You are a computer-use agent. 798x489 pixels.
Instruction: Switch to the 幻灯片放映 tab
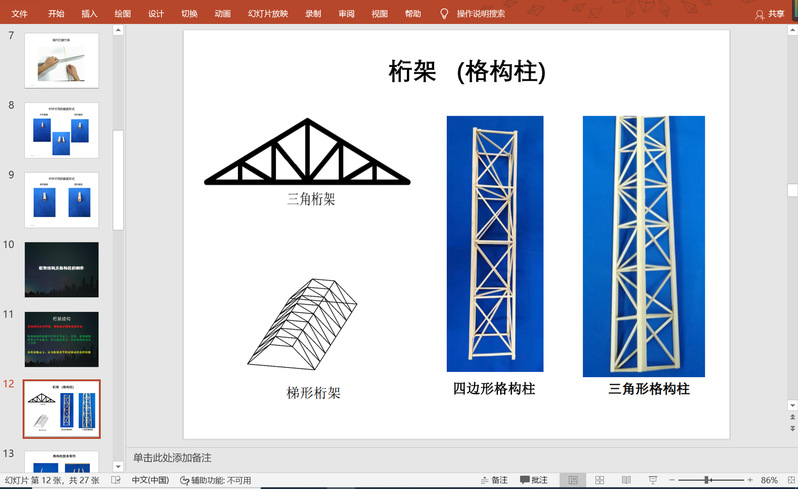coord(267,14)
